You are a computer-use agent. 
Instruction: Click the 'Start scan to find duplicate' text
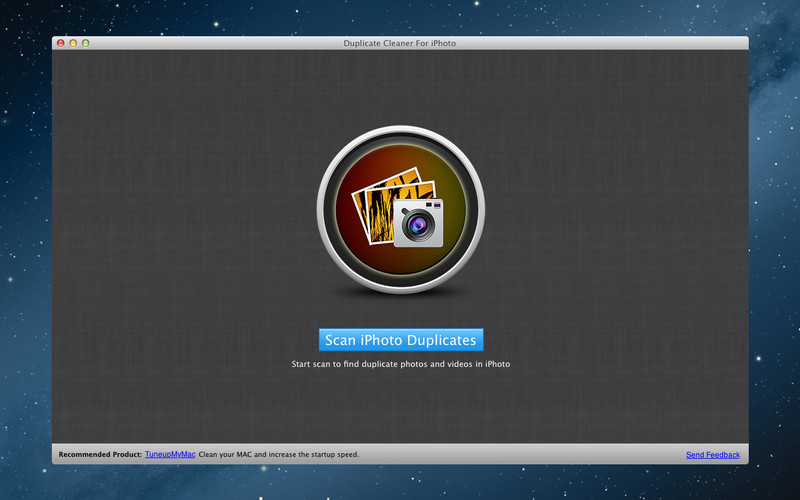[x=400, y=364]
